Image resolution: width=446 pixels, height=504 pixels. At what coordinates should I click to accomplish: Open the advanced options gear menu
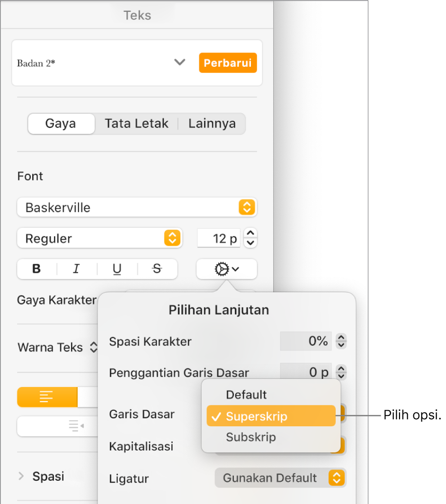(226, 269)
